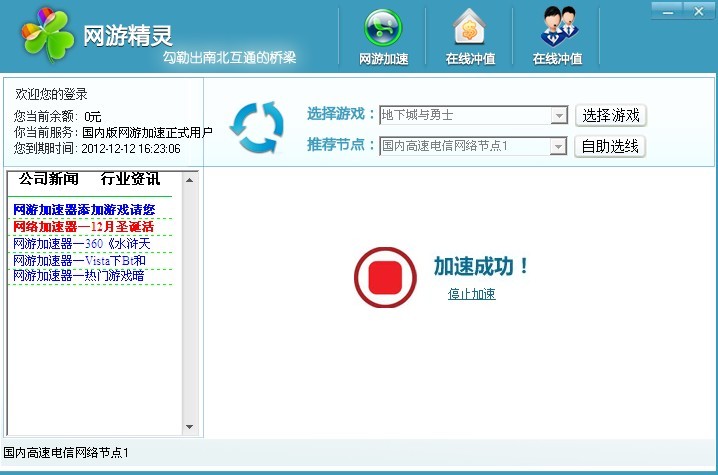Image resolution: width=718 pixels, height=475 pixels.
Task: Open the red 12月圣诞活 news item
Action: (x=83, y=226)
